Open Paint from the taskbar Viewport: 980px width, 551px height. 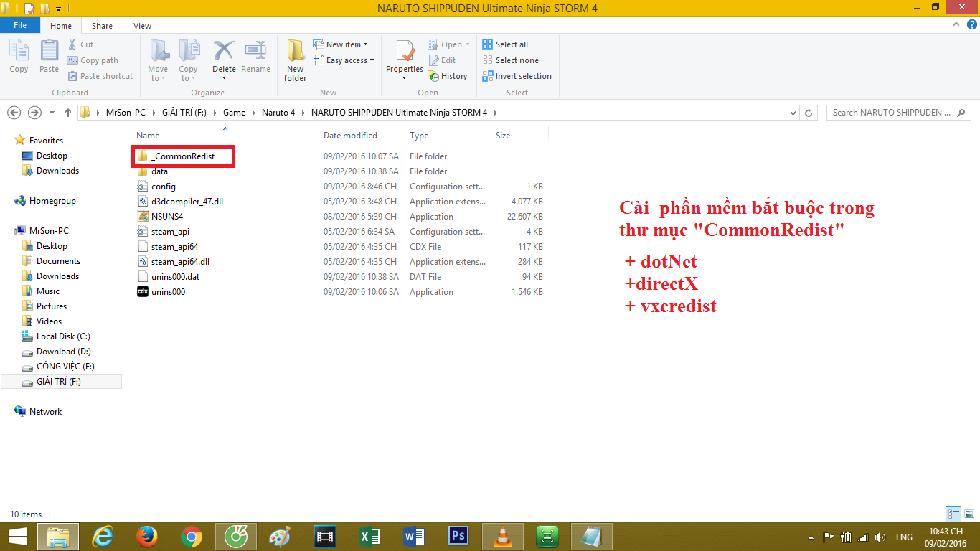280,536
